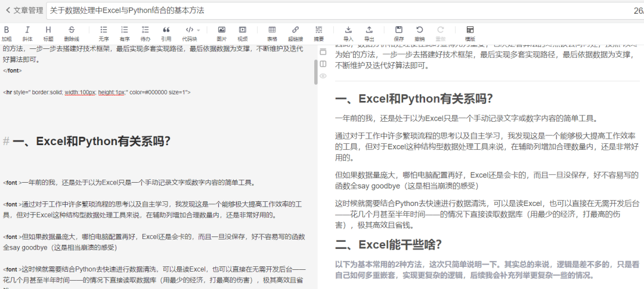Viewport: 644px width, 289px height.
Task: Insert a table using 表格
Action: point(272,33)
